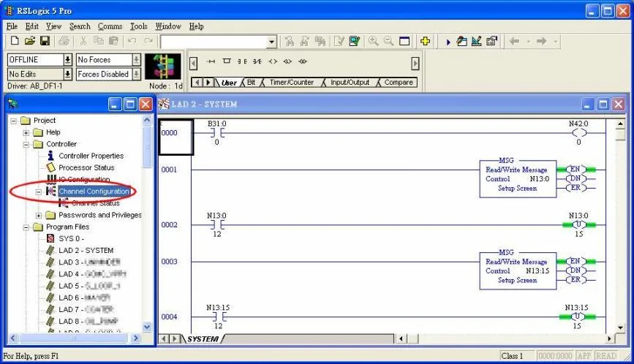Click project tree horizontal scrollbar right arrow
The width and height of the screenshot is (634, 364).
[x=135, y=338]
